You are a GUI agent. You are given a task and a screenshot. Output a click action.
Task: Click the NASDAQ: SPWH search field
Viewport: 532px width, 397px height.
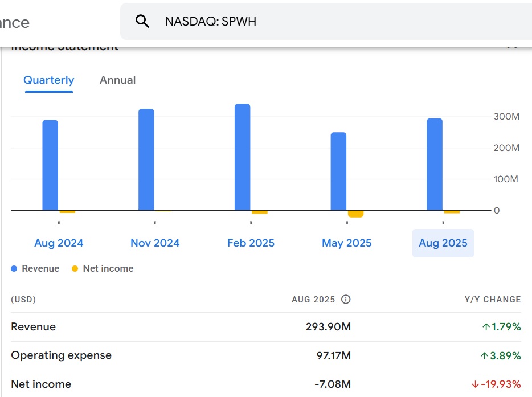tap(326, 22)
